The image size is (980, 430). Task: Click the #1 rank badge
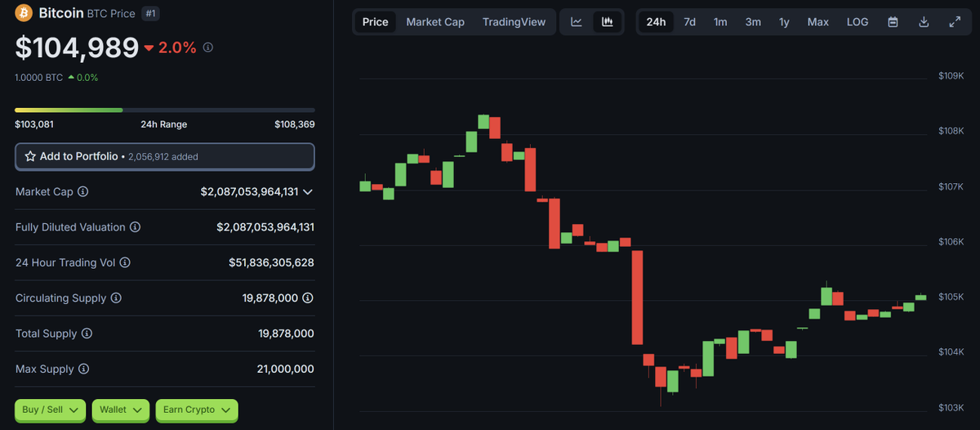coord(150,13)
